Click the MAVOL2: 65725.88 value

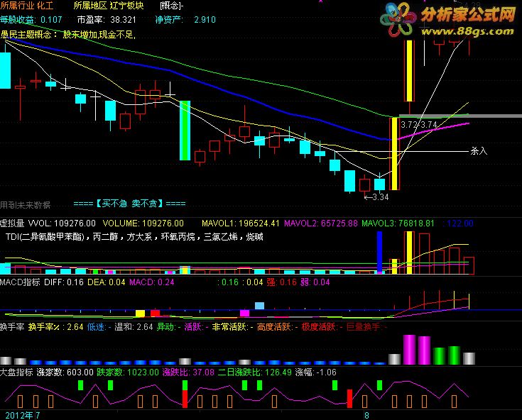[321, 223]
